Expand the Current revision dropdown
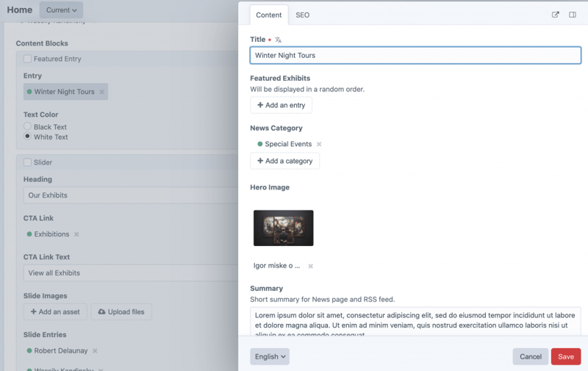 click(x=62, y=10)
